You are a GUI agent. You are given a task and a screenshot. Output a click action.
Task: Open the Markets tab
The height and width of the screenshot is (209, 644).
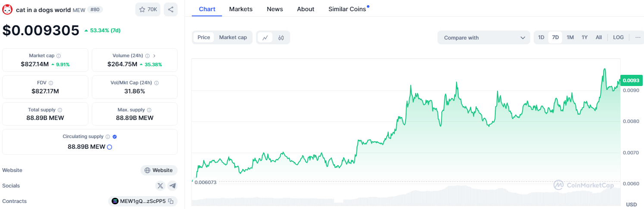pos(241,9)
